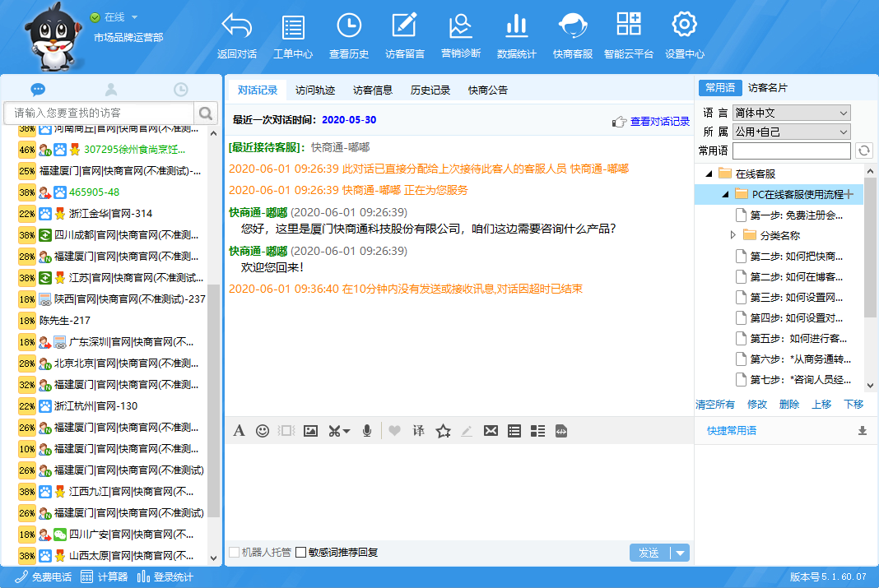The width and height of the screenshot is (879, 588).
Task: Click the insert image icon
Action: click(x=310, y=430)
